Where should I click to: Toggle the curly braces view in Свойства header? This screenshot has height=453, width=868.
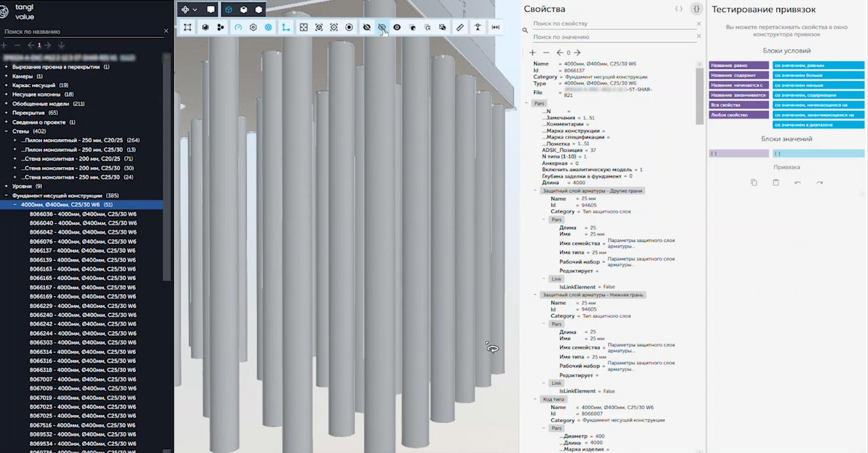click(697, 9)
